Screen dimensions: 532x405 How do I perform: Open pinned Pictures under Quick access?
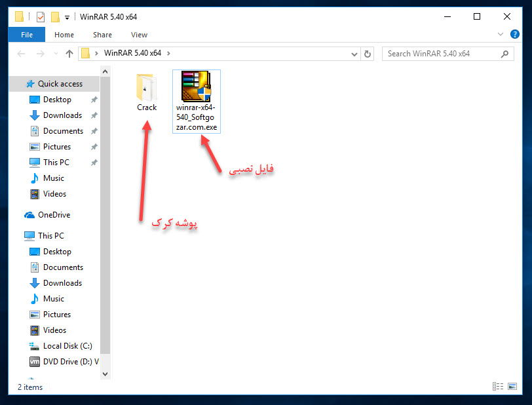click(x=57, y=147)
